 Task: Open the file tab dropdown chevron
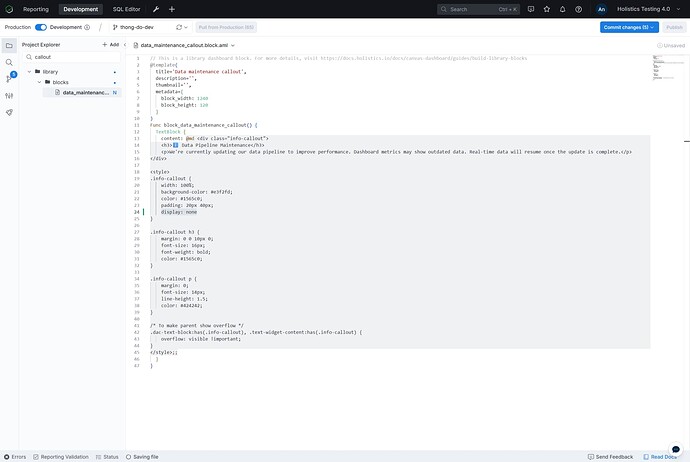(x=233, y=45)
